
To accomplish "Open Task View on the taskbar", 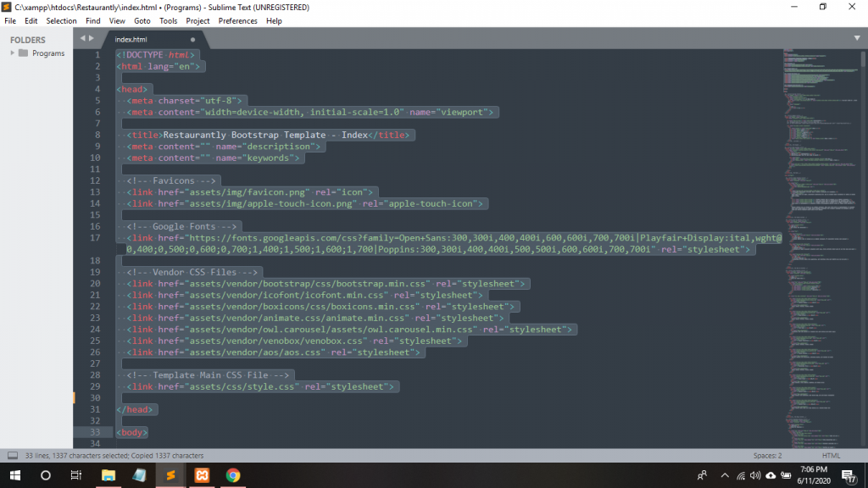I will 75,475.
